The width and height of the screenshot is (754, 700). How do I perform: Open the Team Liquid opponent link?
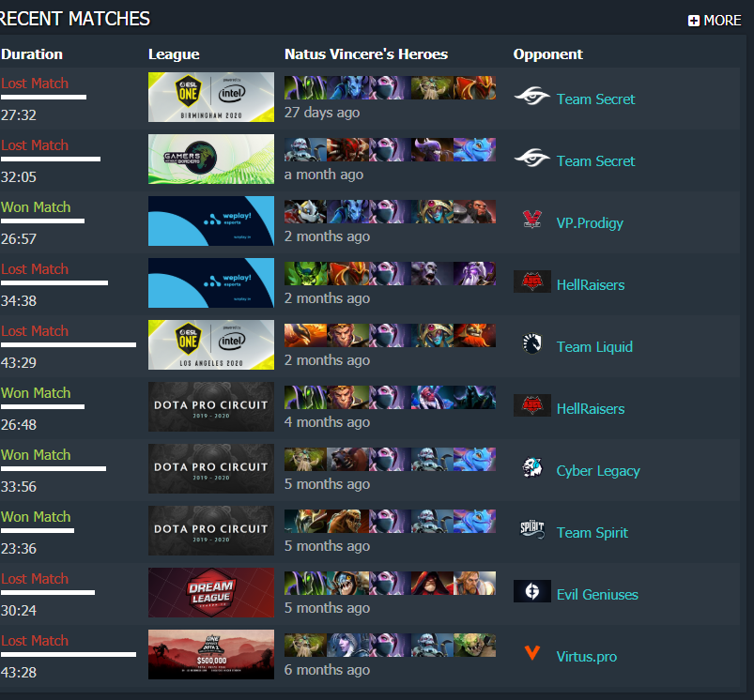594,347
